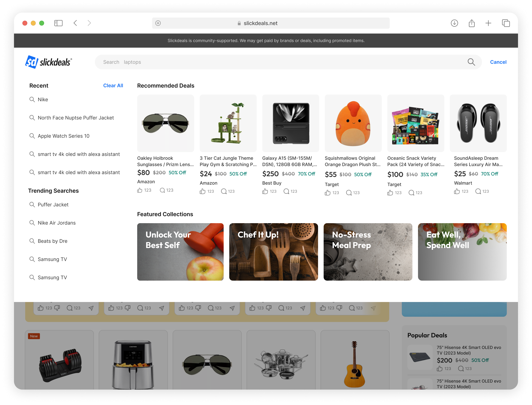
Task: Open the cat tree product image
Action: [x=228, y=123]
